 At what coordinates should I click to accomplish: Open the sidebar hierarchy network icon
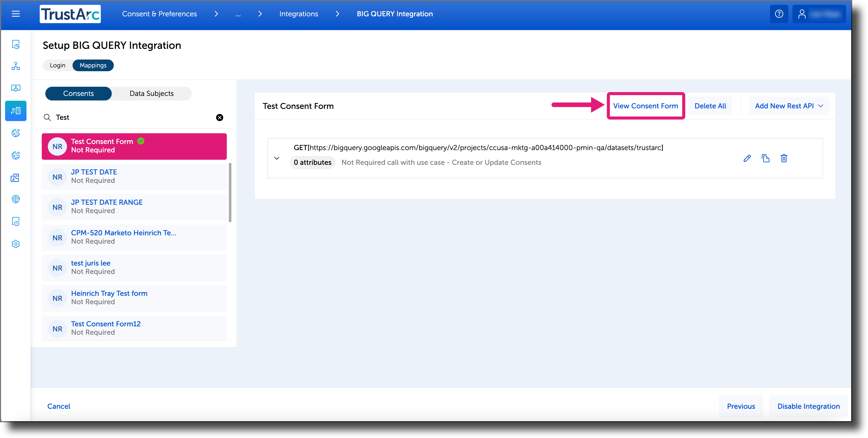click(16, 66)
